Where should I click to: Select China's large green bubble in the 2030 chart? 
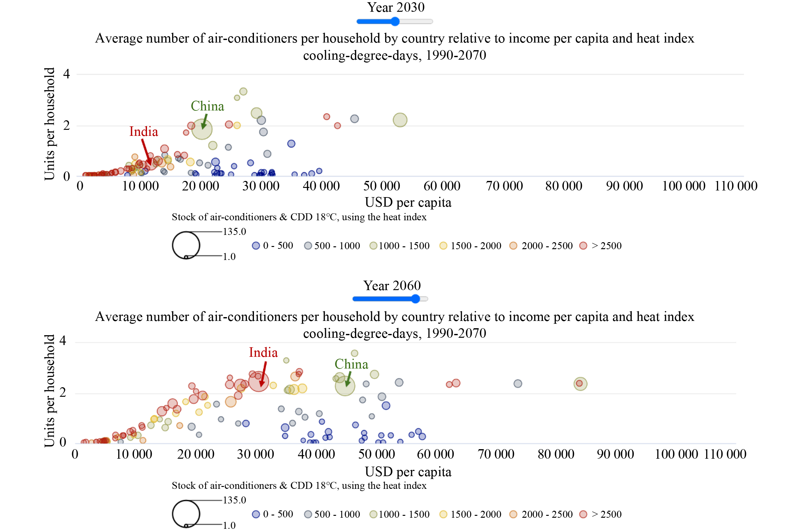(202, 129)
